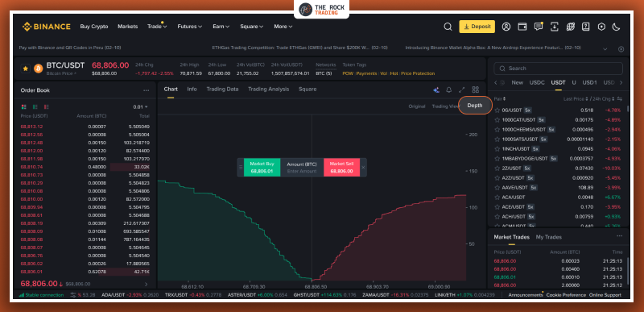The width and height of the screenshot is (644, 312).
Task: Select the Depth chart view
Action: point(475,106)
